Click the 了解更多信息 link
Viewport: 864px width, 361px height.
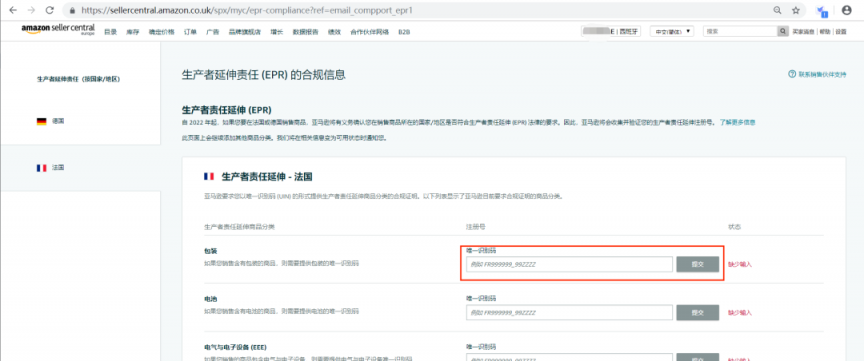pyautogui.click(x=737, y=122)
